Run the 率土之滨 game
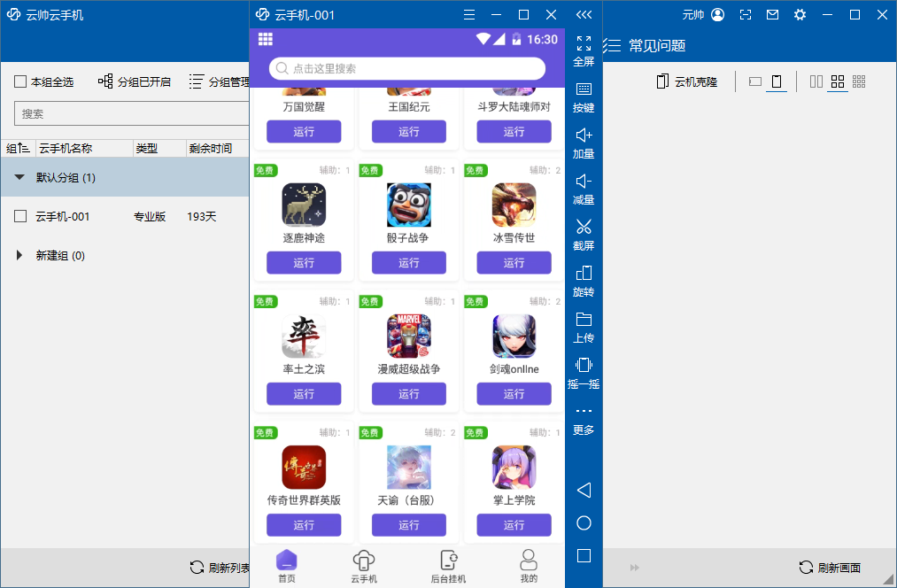Image resolution: width=897 pixels, height=588 pixels. tap(304, 393)
